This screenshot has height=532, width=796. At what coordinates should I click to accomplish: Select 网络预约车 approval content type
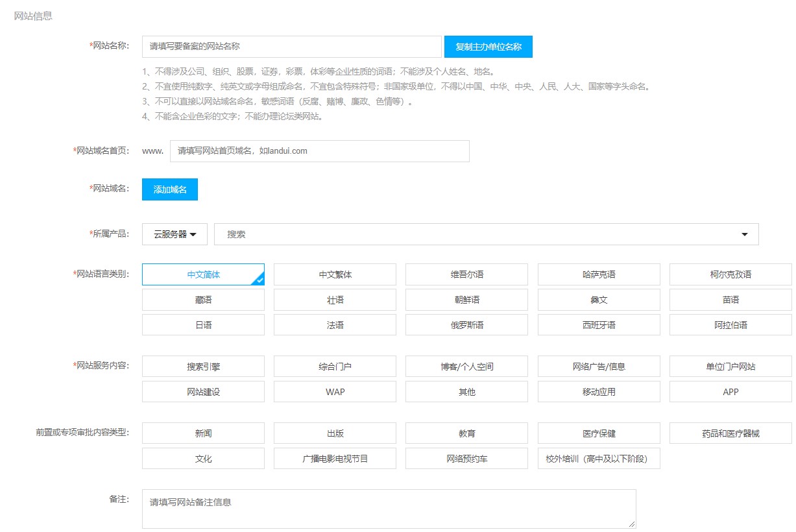(x=466, y=458)
